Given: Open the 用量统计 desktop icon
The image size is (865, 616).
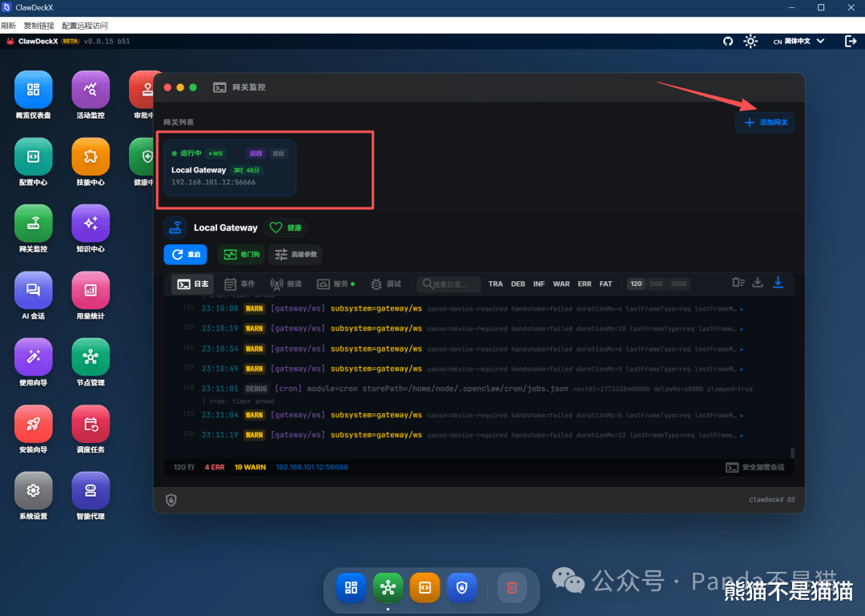Looking at the screenshot, I should [x=91, y=290].
